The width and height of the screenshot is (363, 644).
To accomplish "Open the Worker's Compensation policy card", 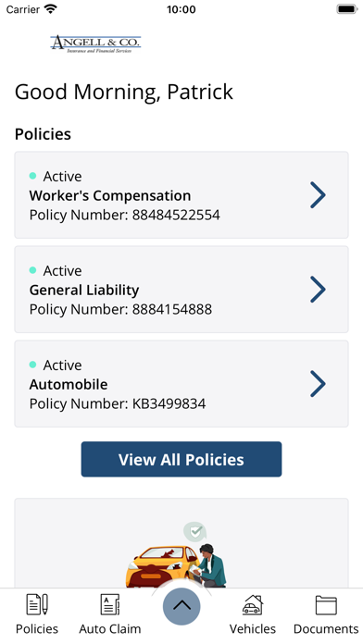I will coord(181,194).
